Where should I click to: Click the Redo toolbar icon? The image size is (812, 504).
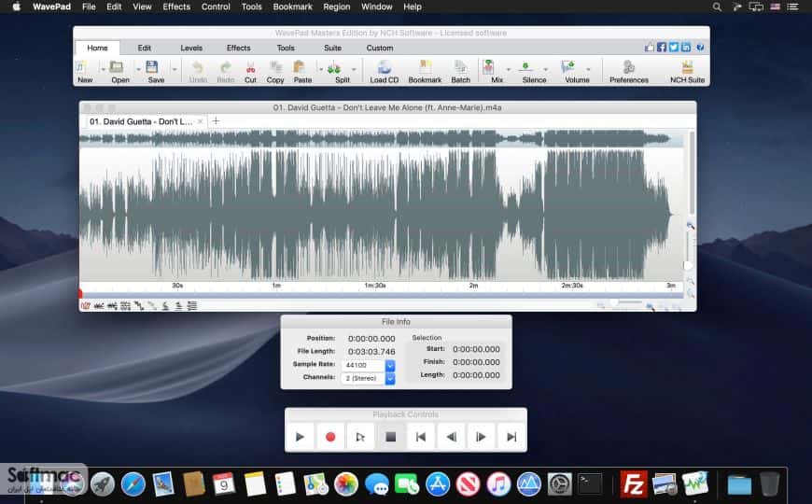225,72
